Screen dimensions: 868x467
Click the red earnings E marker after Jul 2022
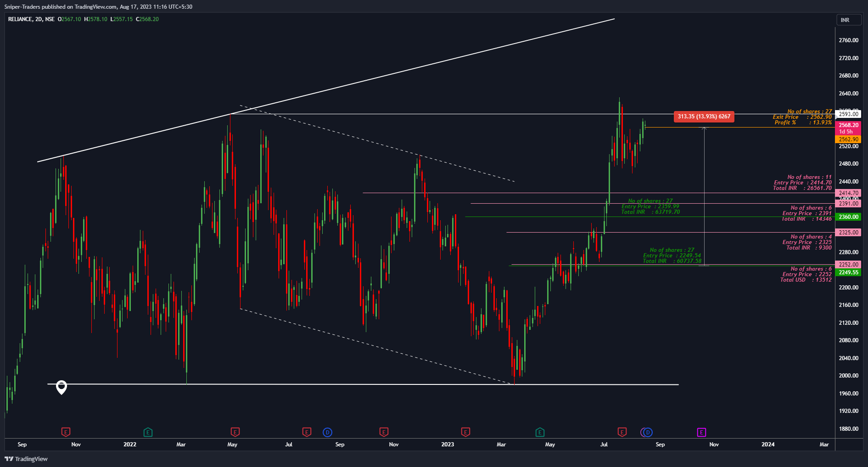click(x=307, y=432)
